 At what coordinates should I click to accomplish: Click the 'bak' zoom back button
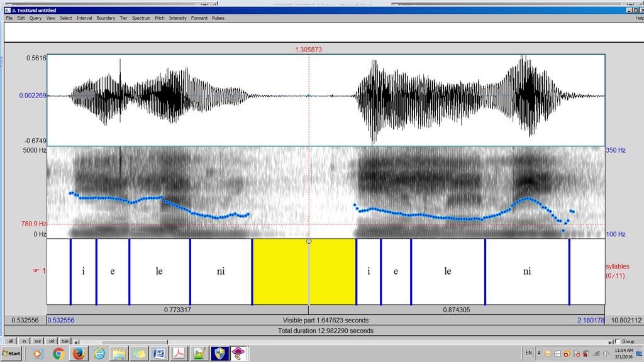(x=65, y=341)
